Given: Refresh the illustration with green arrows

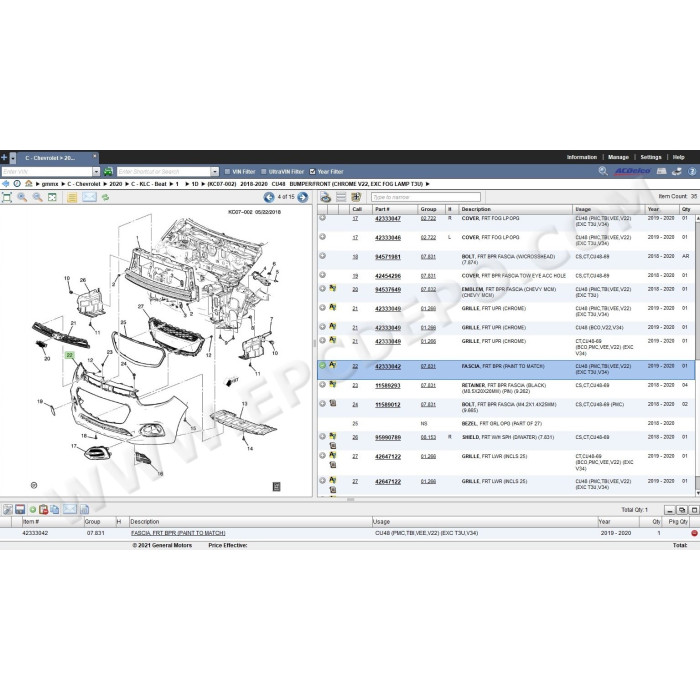Looking at the screenshot, I should 105,197.
